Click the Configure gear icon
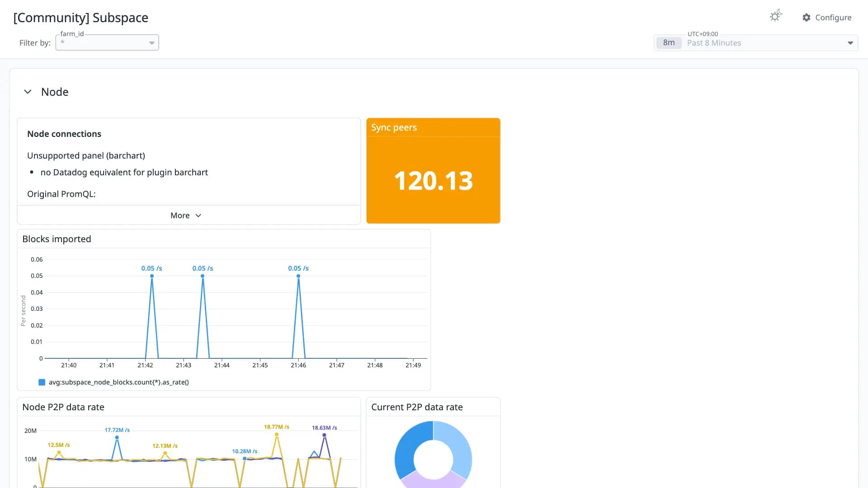 click(807, 17)
